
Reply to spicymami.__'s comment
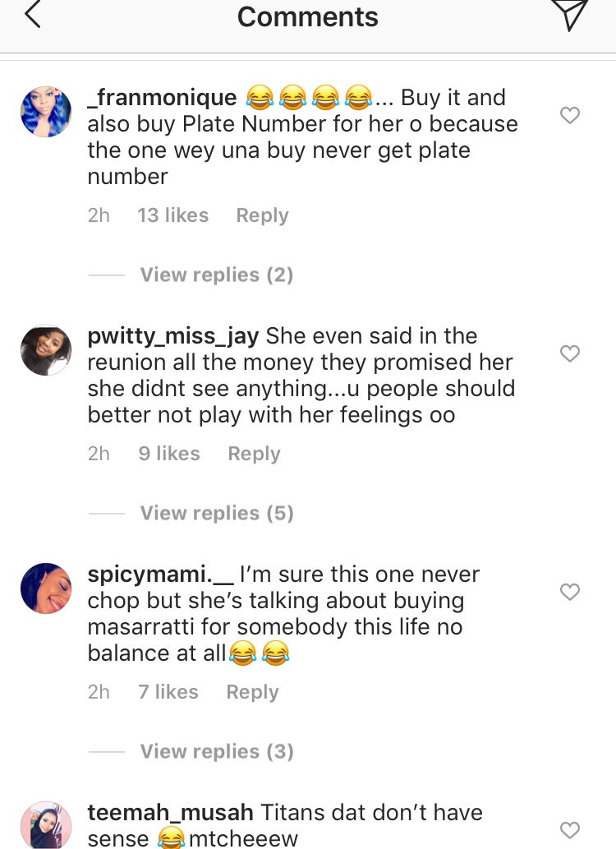(x=252, y=692)
